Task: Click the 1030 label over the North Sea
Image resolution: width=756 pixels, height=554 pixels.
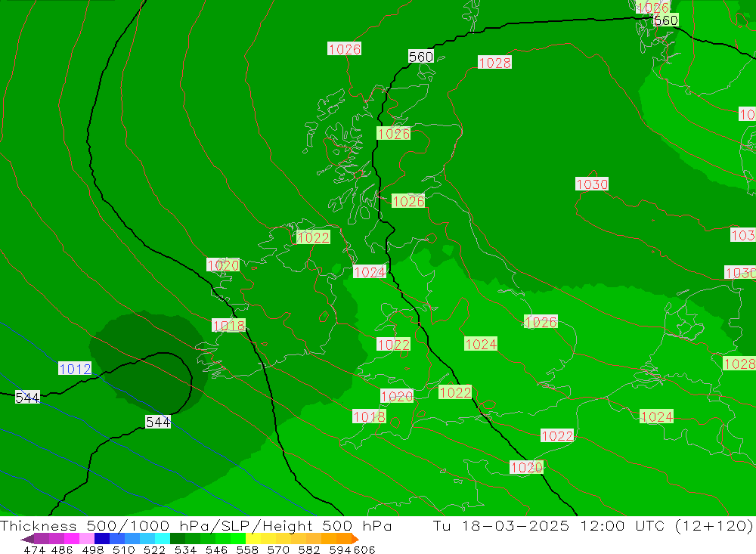Action: 592,184
